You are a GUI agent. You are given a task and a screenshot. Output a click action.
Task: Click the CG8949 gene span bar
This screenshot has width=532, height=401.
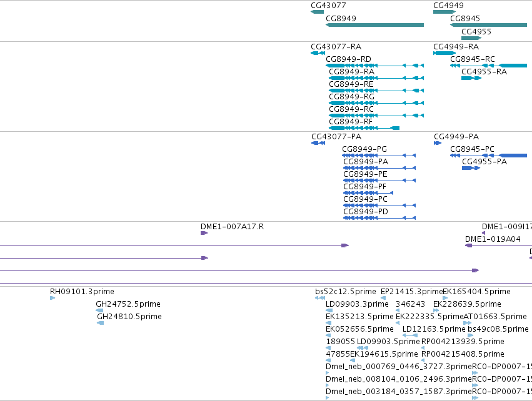coord(374,25)
